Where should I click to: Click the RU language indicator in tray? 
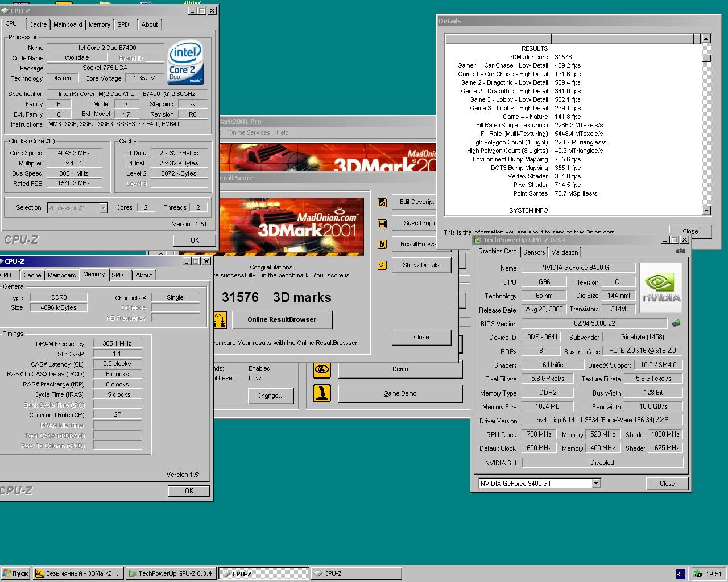click(x=680, y=574)
